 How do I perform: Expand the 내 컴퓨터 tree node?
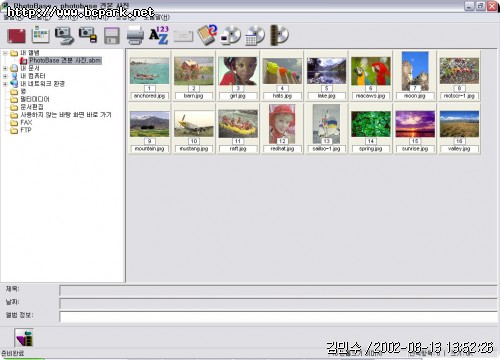pyautogui.click(x=5, y=76)
